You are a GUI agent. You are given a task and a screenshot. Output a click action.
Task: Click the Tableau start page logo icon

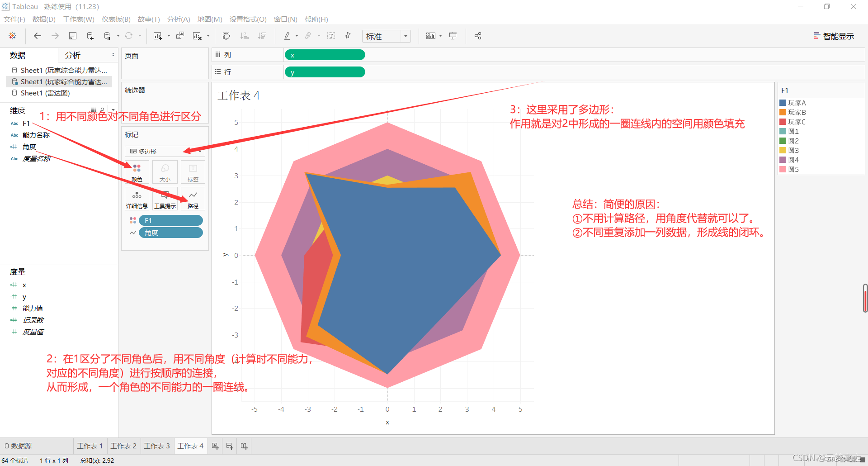(13, 36)
